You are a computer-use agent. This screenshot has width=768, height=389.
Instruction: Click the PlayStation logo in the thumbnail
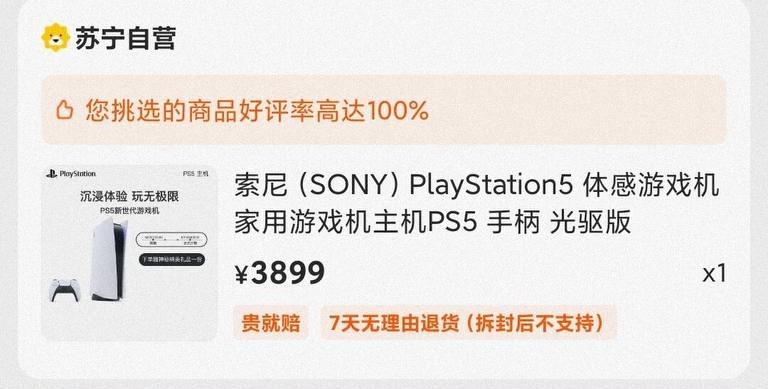71,173
